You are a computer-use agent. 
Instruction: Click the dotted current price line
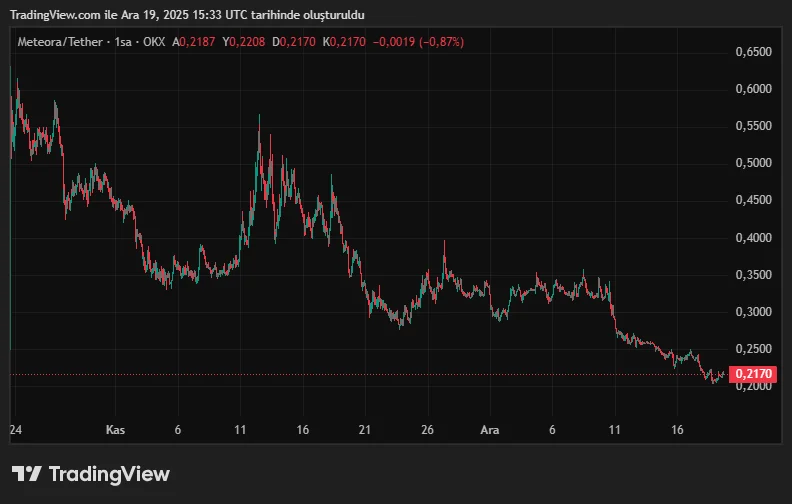[x=400, y=375]
